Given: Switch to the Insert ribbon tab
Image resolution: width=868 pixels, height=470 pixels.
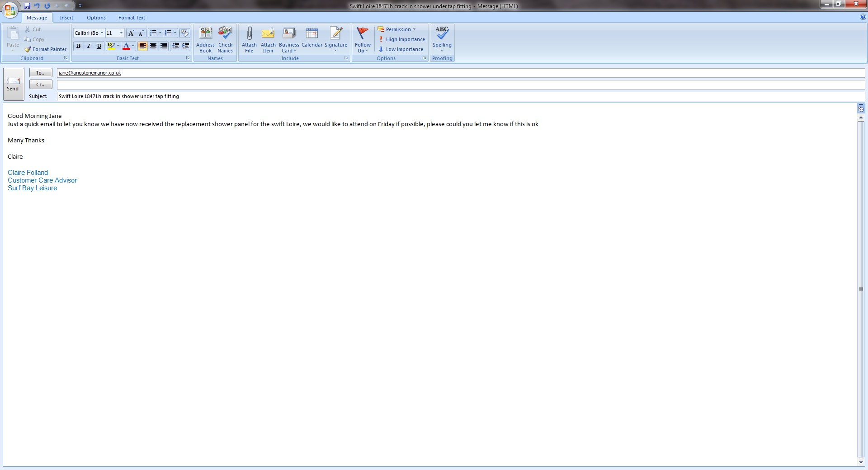Looking at the screenshot, I should click(x=66, y=18).
